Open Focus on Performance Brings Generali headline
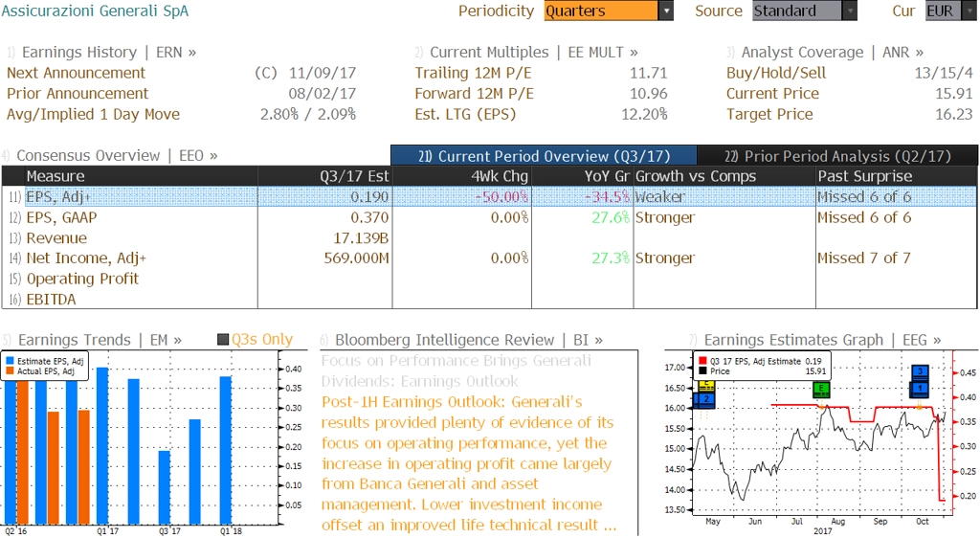The height and width of the screenshot is (538, 980). (457, 361)
